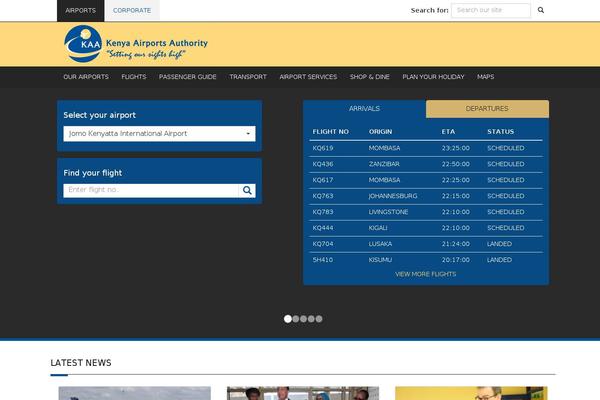Screen dimensions: 600x400
Task: Click the FLIGHT NO column header
Action: [x=331, y=132]
